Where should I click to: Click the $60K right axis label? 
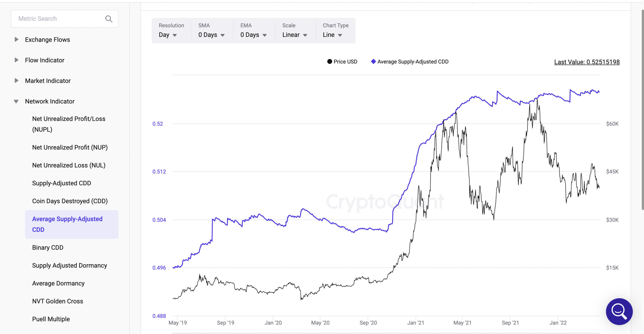tap(612, 124)
